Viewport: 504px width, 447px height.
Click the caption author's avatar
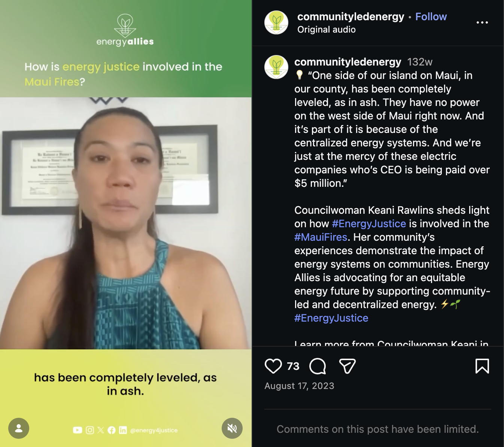276,67
